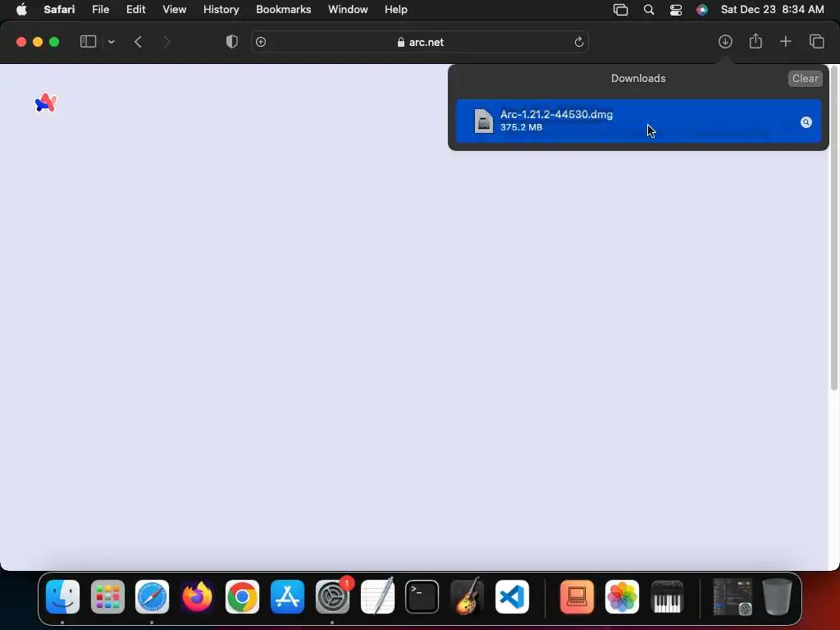Show downloads in Safari toolbar
840x630 pixels.
pos(725,42)
